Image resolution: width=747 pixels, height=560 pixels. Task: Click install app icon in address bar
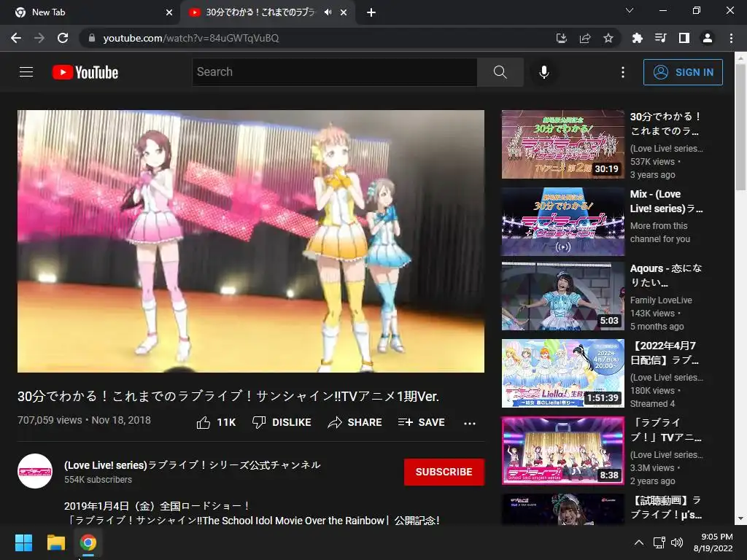561,38
